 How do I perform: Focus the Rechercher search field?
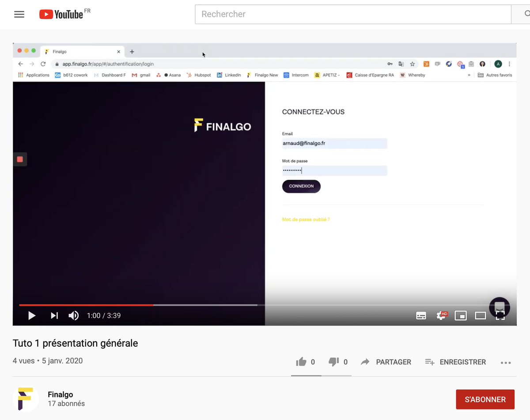(x=353, y=14)
